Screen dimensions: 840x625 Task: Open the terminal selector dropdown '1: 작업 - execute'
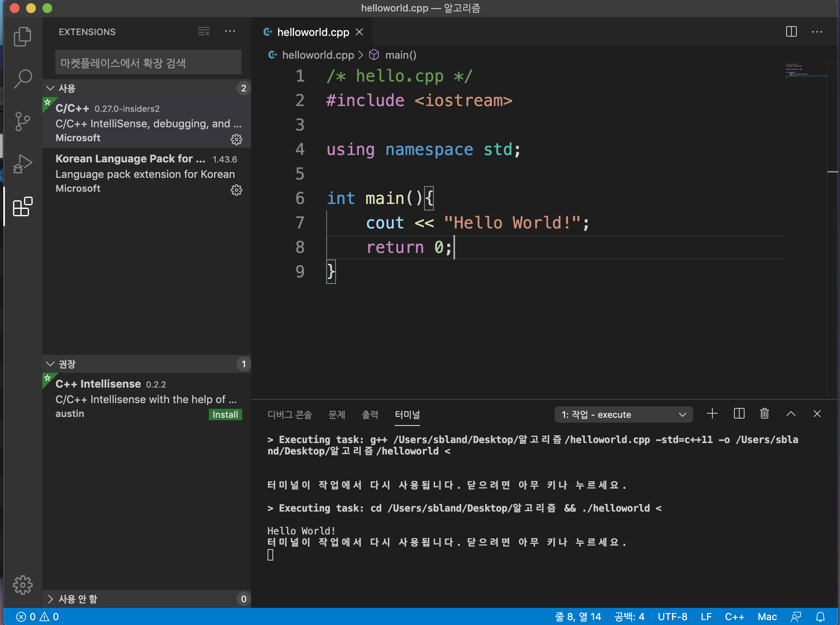click(x=623, y=414)
